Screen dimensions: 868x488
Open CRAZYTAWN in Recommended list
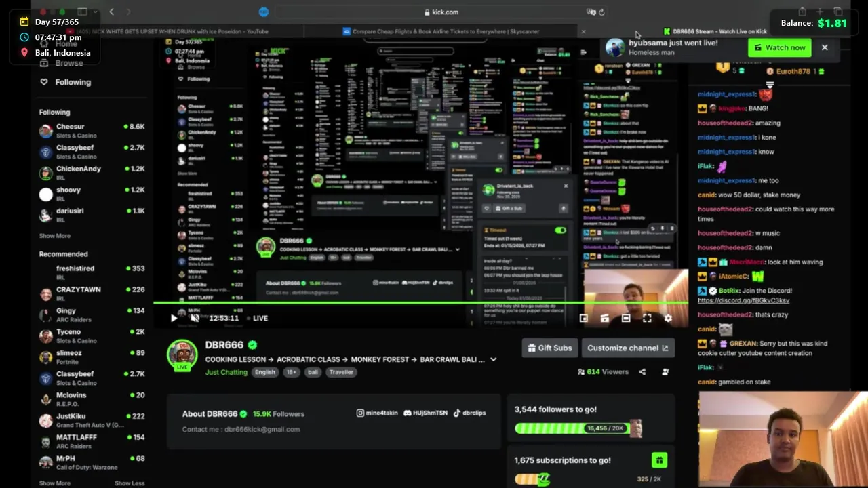[92, 293]
